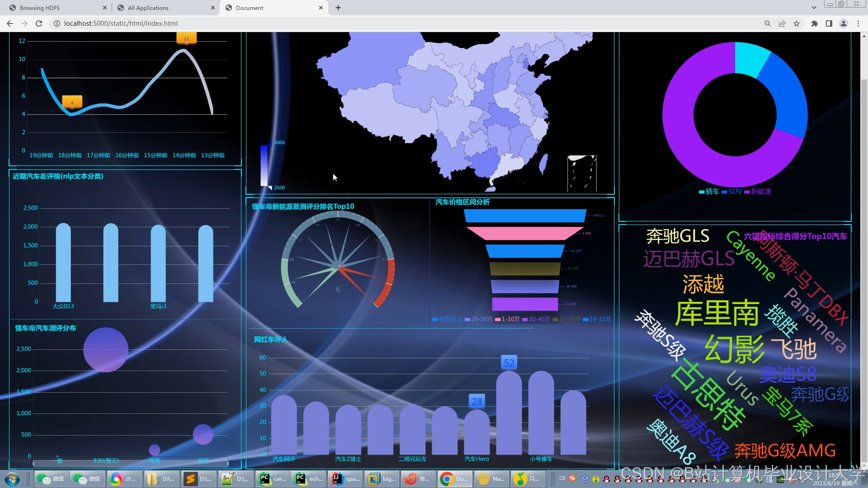The height and width of the screenshot is (488, 868).
Task: Toggle the SUV series in the donut legend
Action: 731,192
